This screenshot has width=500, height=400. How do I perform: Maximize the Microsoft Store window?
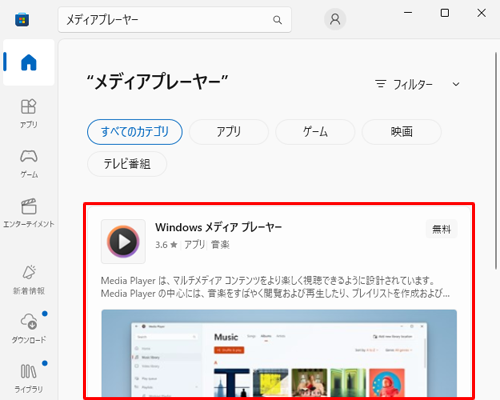[x=445, y=13]
